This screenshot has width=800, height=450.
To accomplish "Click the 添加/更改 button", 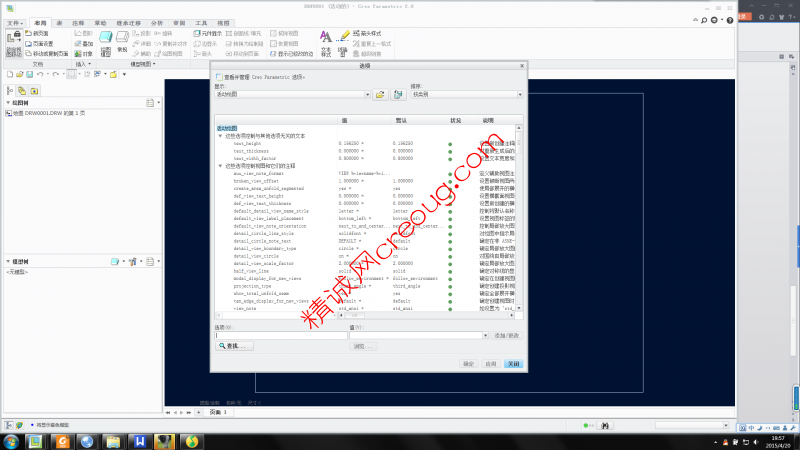I will (507, 335).
